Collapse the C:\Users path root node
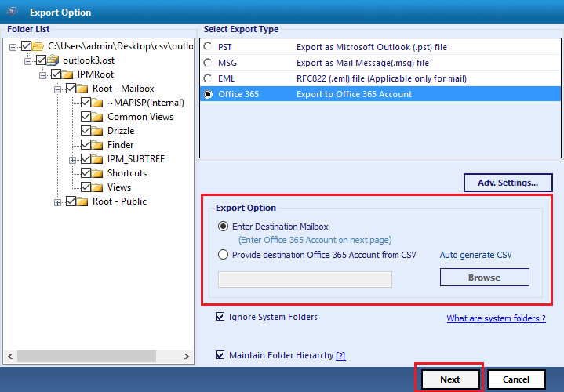 [13, 47]
